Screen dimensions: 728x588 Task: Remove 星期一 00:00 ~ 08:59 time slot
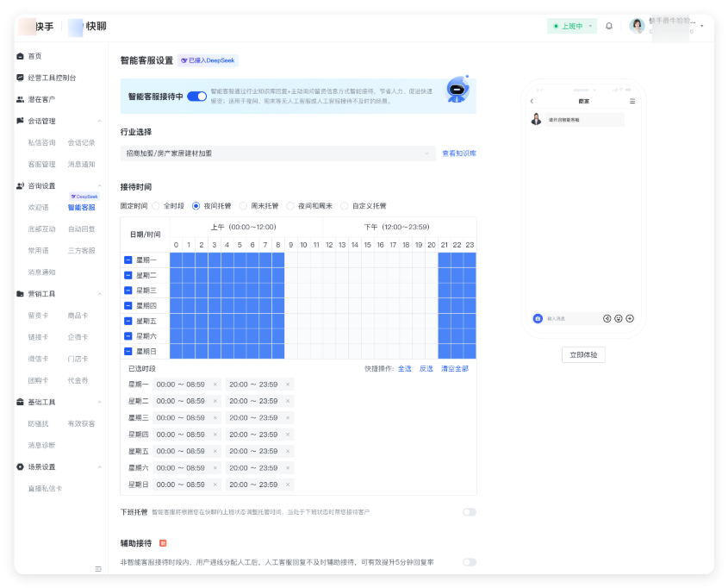click(215, 385)
